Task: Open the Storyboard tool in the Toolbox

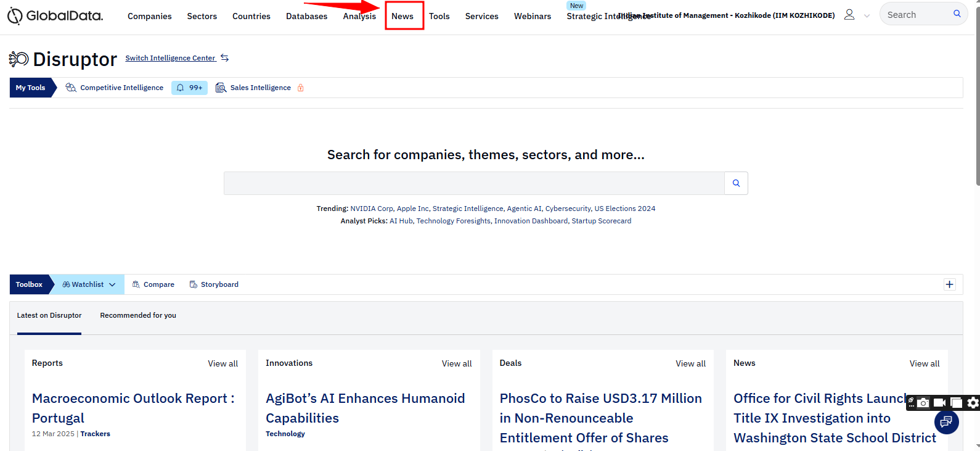Action: click(x=214, y=284)
